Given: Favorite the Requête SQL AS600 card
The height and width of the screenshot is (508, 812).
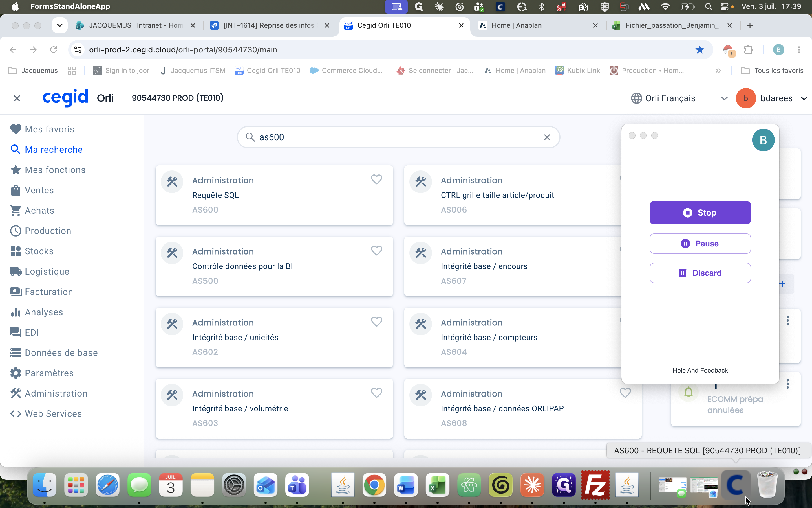Looking at the screenshot, I should coord(376,179).
